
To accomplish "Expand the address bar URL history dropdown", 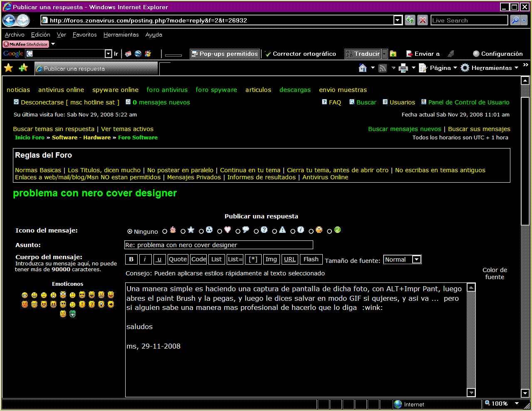I will point(398,20).
